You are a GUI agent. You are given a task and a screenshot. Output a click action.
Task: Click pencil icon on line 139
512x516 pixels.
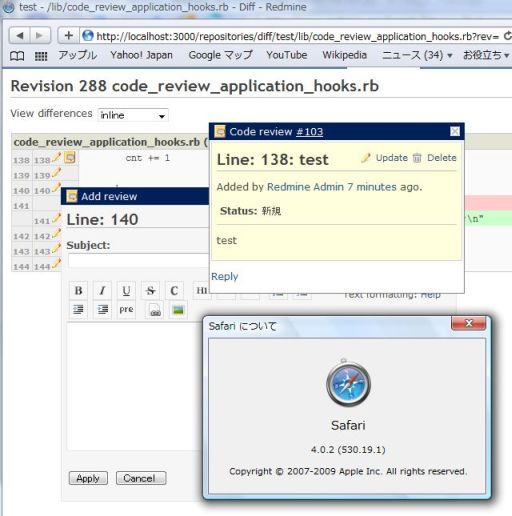click(x=56, y=172)
